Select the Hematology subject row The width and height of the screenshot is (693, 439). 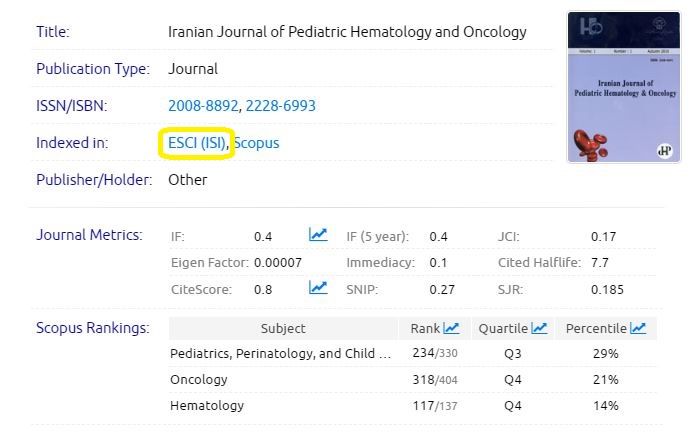pyautogui.click(x=207, y=406)
